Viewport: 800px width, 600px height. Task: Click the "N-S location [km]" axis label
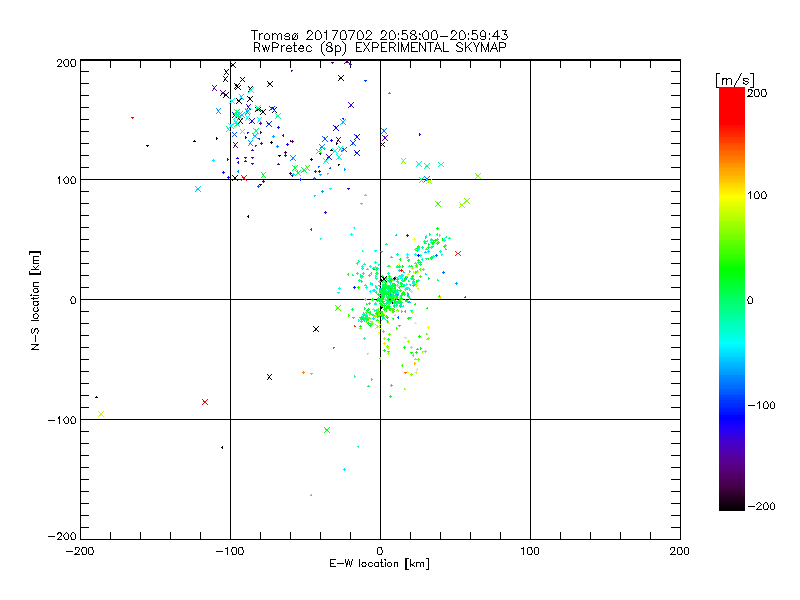pyautogui.click(x=35, y=301)
